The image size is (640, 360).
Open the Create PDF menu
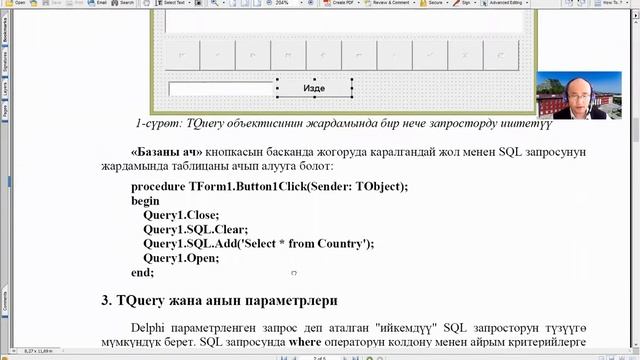point(339,2)
